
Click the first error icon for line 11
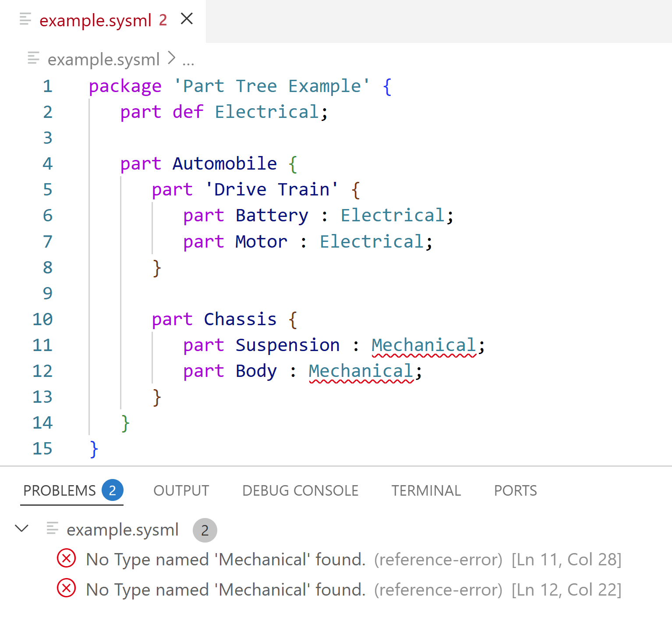tap(67, 559)
